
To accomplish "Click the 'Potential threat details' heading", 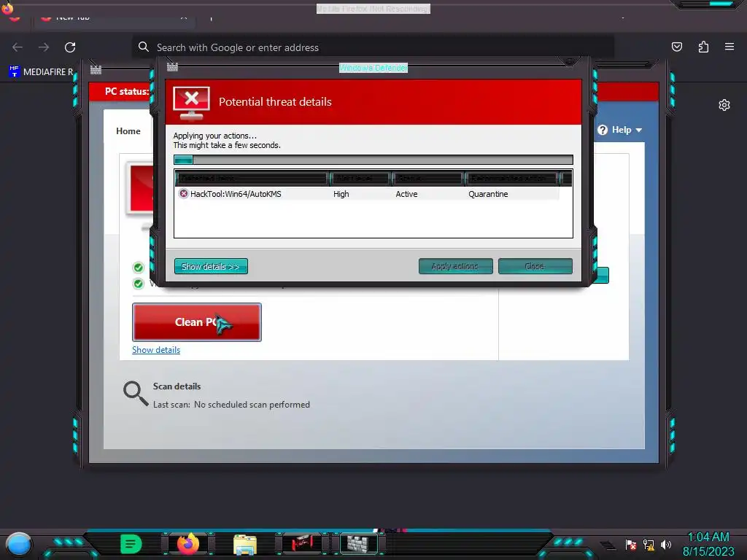I will pos(275,102).
